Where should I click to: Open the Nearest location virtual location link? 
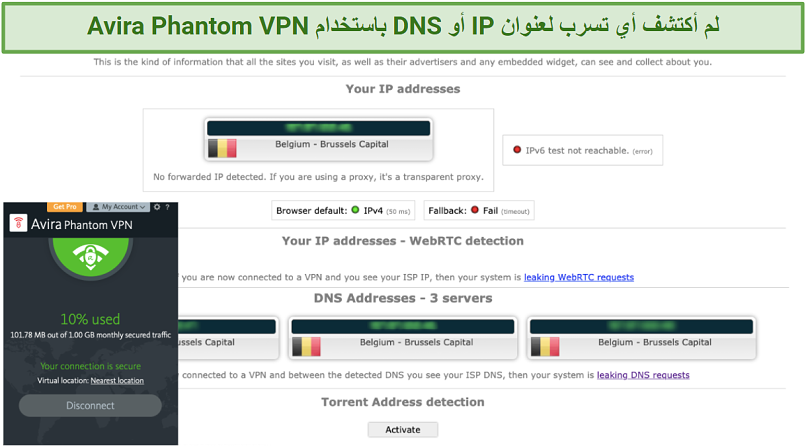(117, 381)
